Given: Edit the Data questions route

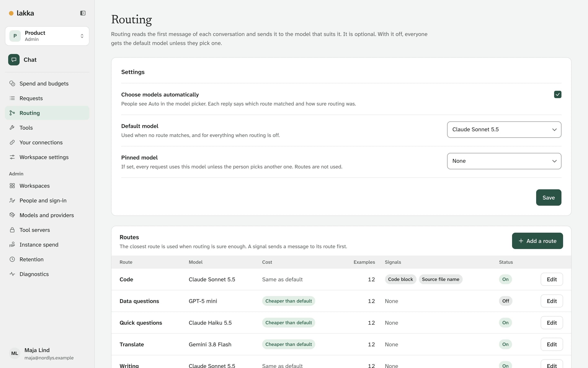Looking at the screenshot, I should point(551,301).
